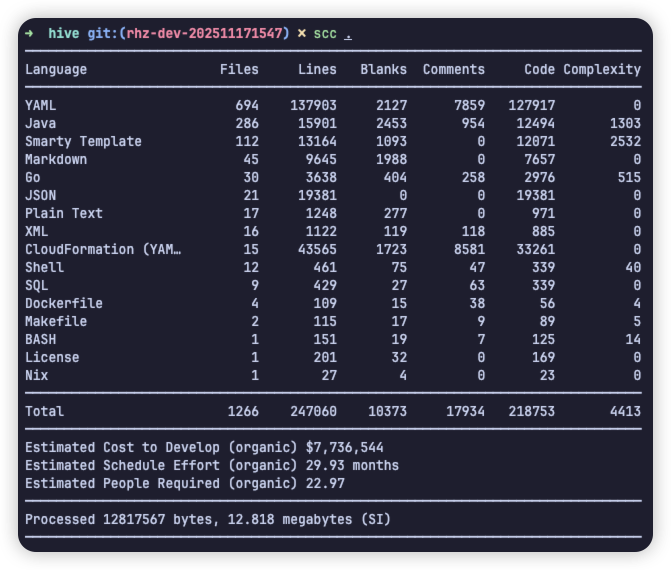The width and height of the screenshot is (671, 570).
Task: Select the Java language row label
Action: pyautogui.click(x=41, y=123)
